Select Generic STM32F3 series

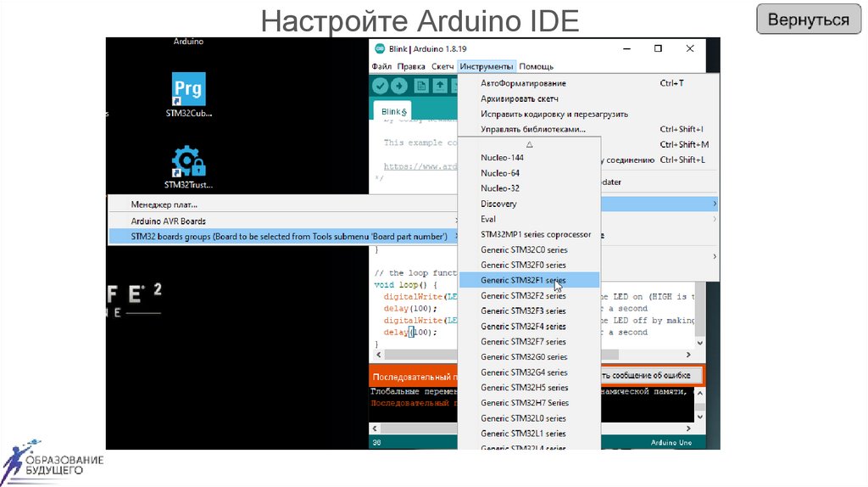[x=529, y=311]
